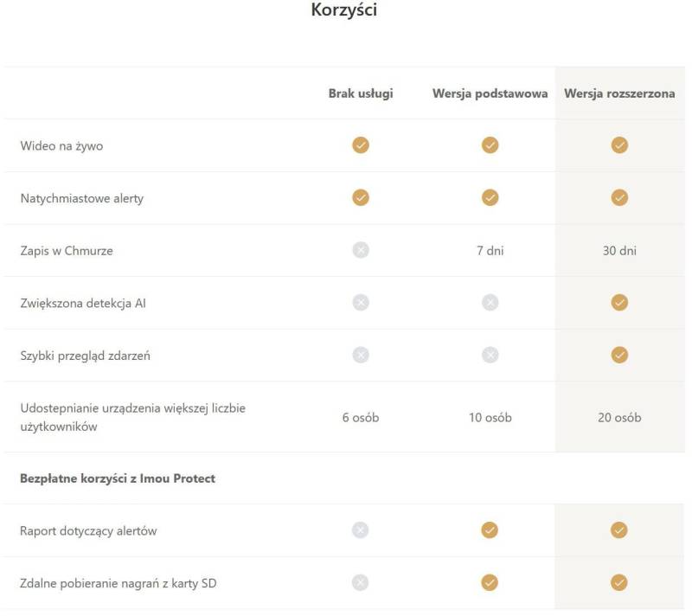Click Zdalne pobieranie nagrań checkmark in Wersja podstawowa
This screenshot has height=616, width=692.
click(490, 583)
